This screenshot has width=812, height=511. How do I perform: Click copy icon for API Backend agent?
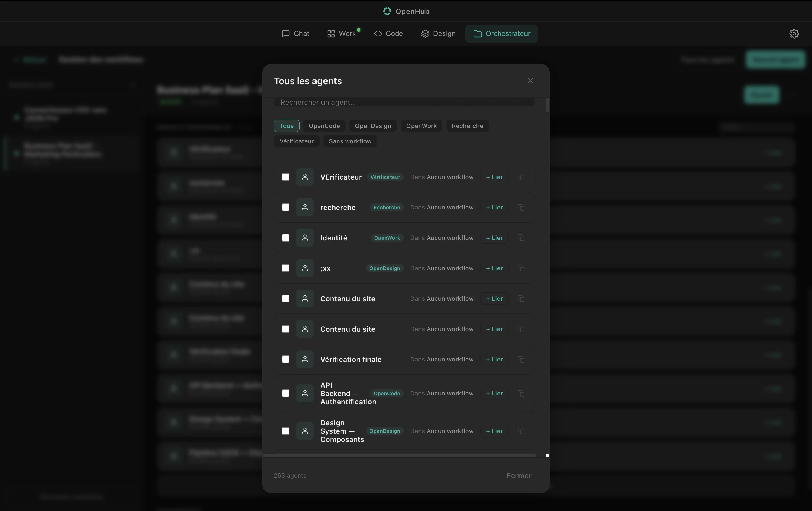coord(521,393)
